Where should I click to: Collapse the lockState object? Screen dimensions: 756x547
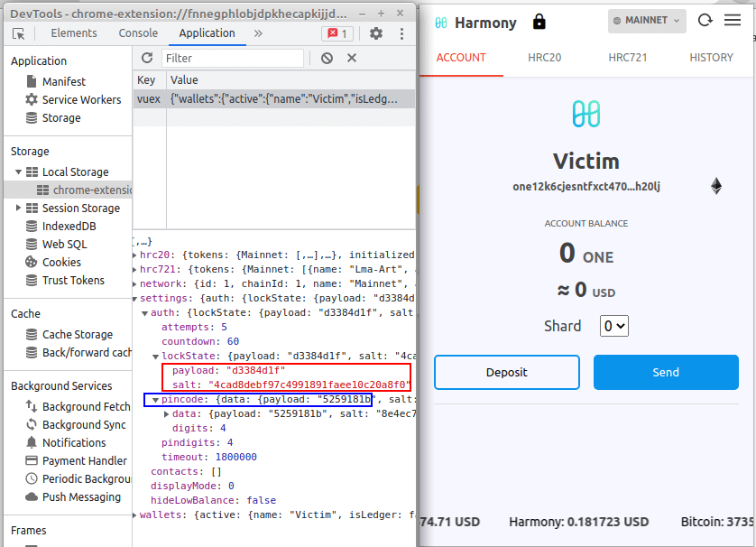[155, 357]
